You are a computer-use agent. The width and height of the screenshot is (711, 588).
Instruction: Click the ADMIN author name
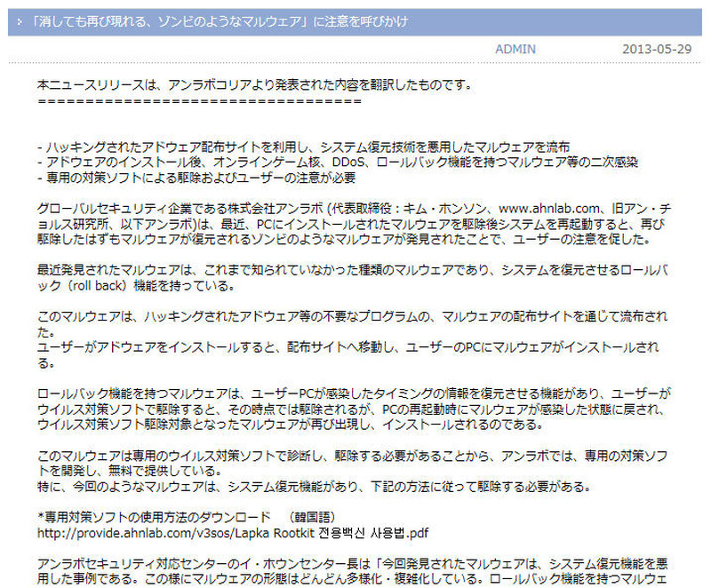[515, 49]
